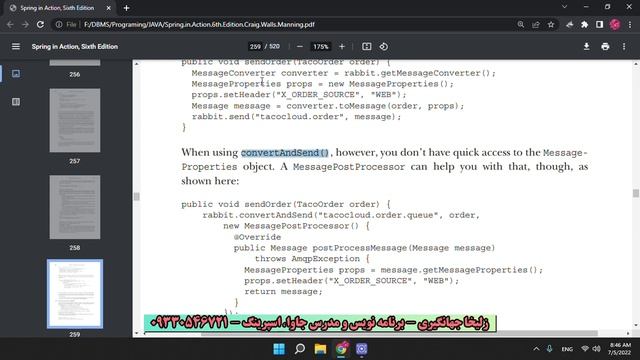Screen dimensions: 640x360
Task: Click the MessagePostProcessor word in paragraph
Action: 349,167
